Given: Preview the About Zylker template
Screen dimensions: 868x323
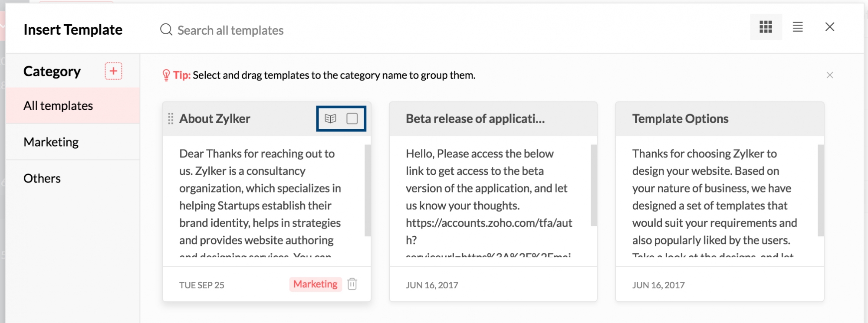Looking at the screenshot, I should click(330, 118).
